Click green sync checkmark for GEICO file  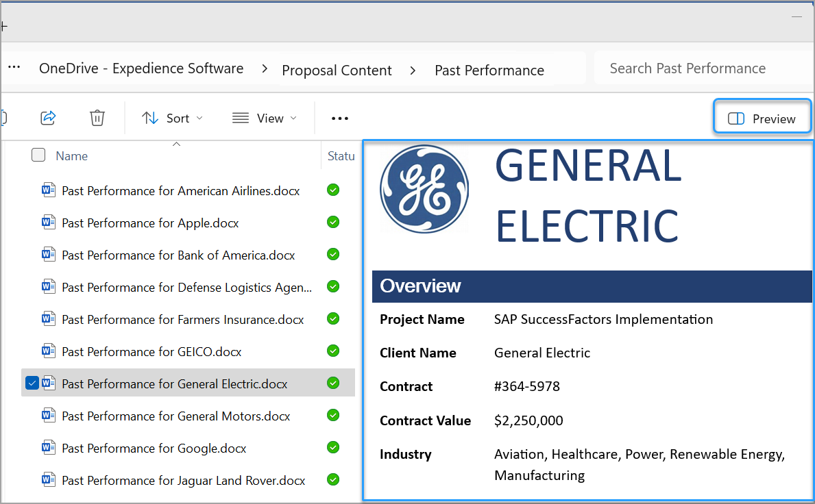click(333, 351)
